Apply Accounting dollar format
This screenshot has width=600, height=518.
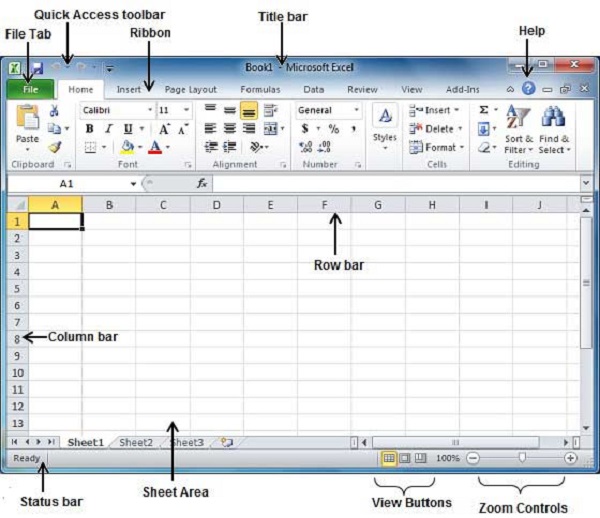click(x=305, y=129)
